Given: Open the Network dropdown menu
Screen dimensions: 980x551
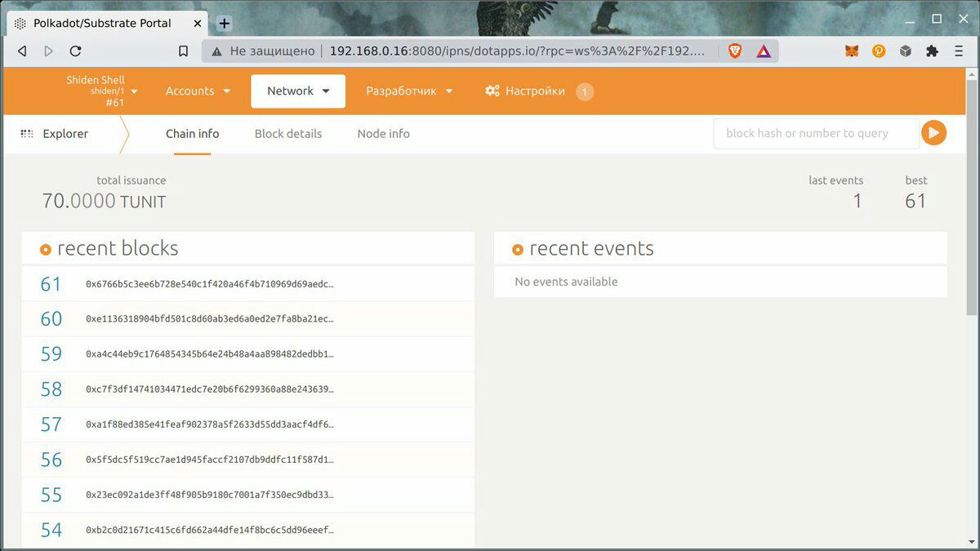Looking at the screenshot, I should 298,91.
